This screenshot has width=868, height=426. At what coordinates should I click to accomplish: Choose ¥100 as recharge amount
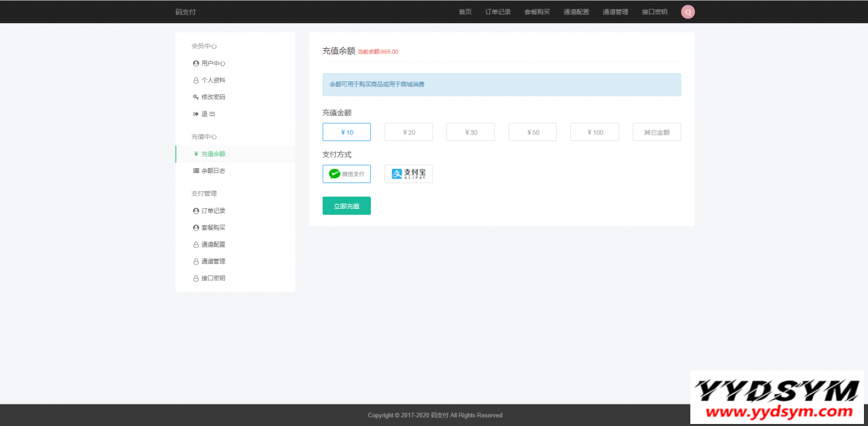pos(594,132)
